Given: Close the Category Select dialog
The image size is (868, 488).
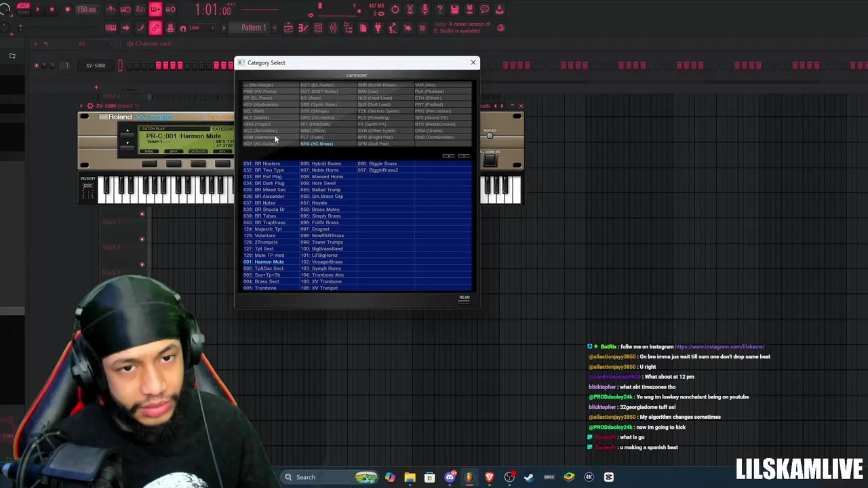Looking at the screenshot, I should pos(473,62).
